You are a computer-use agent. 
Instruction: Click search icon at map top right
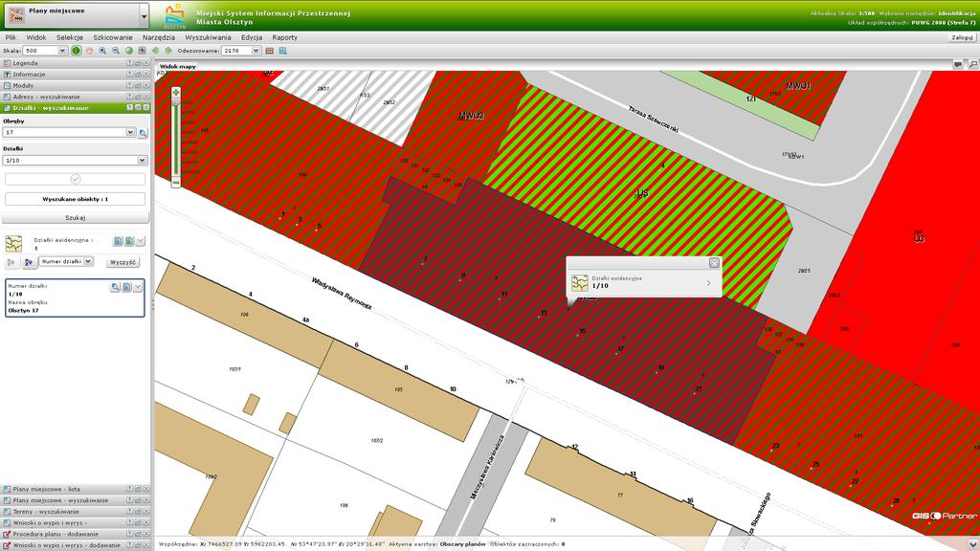pyautogui.click(x=973, y=64)
